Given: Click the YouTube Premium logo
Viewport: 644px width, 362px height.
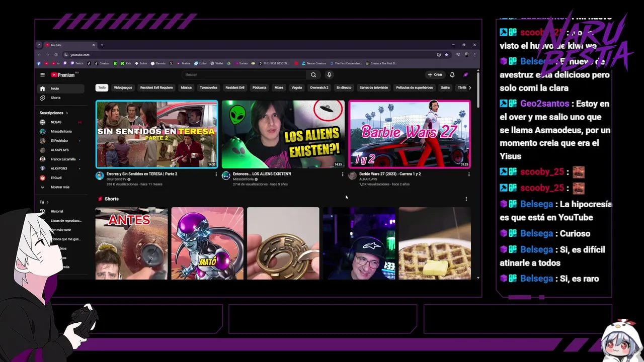Looking at the screenshot, I should tap(63, 75).
